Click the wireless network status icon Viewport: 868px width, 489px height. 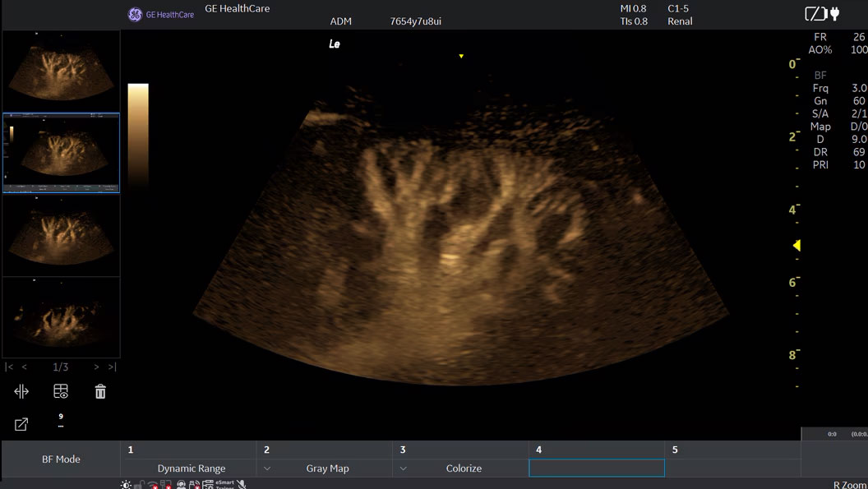[152, 485]
